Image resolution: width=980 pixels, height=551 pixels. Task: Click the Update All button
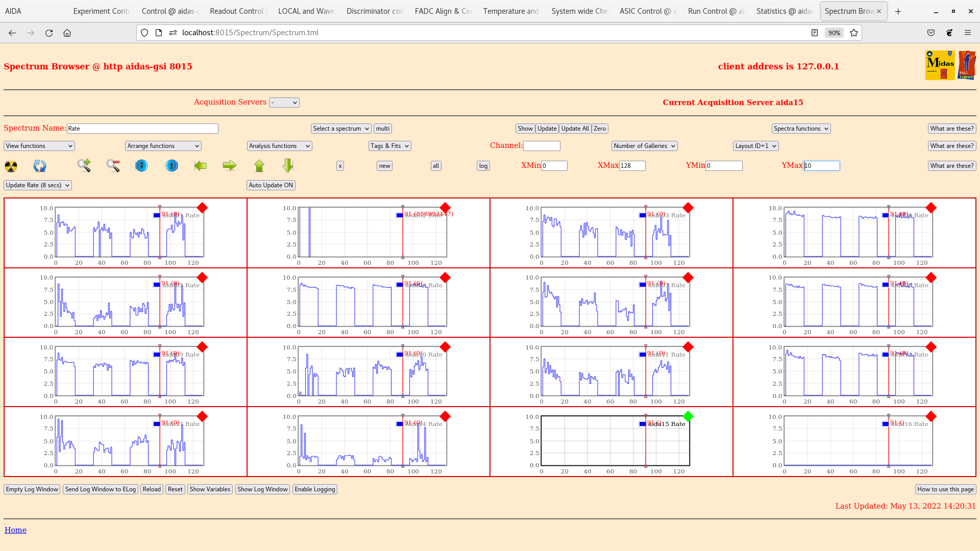pos(575,129)
